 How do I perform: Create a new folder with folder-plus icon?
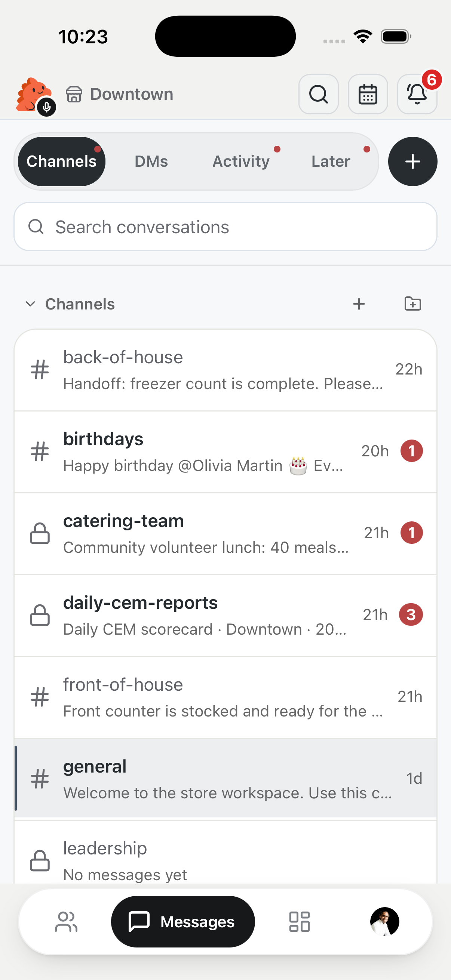point(412,304)
